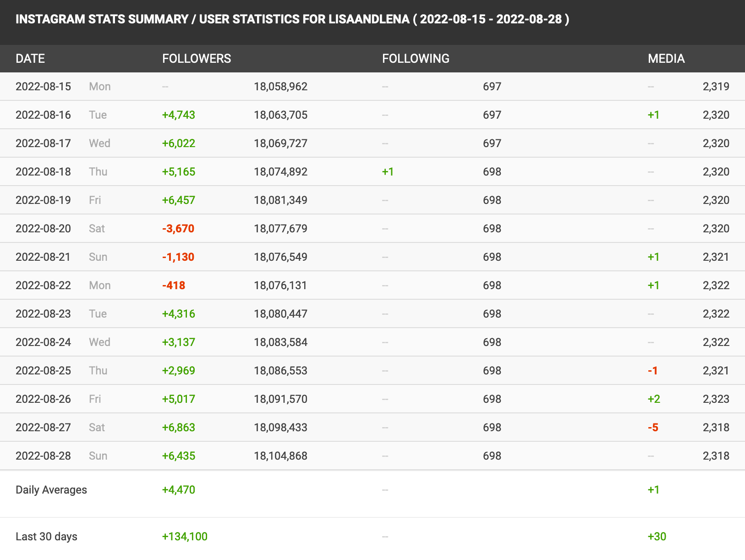The image size is (745, 560).
Task: Click media count 2,323
Action: click(716, 399)
